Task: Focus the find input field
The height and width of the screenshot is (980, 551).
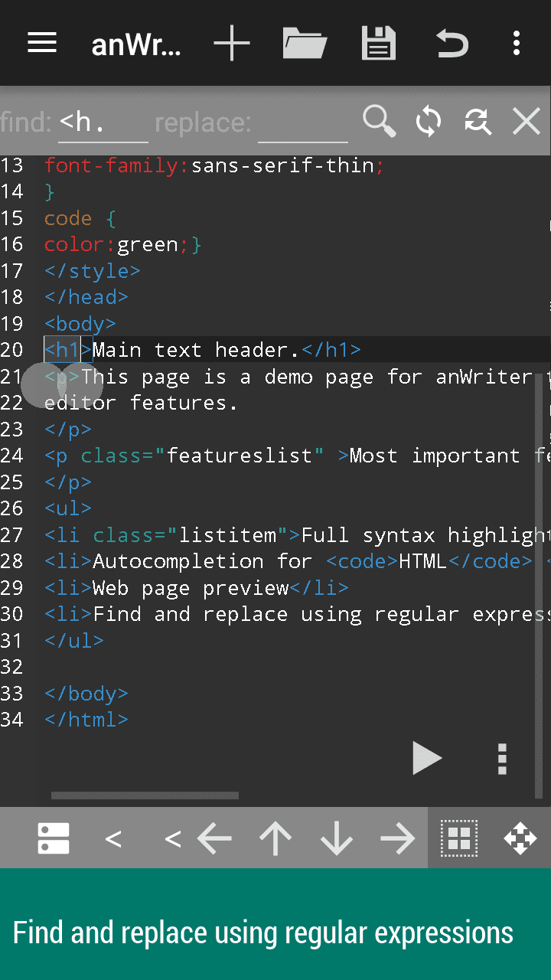Action: click(x=103, y=122)
